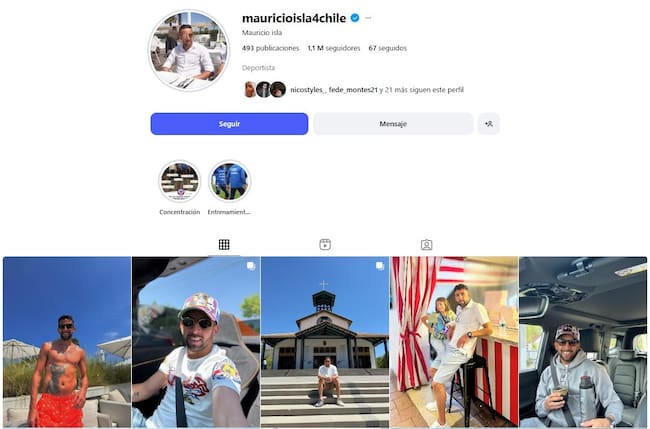Click the Seguir button
Viewport: 650px width, 429px height.
click(229, 124)
